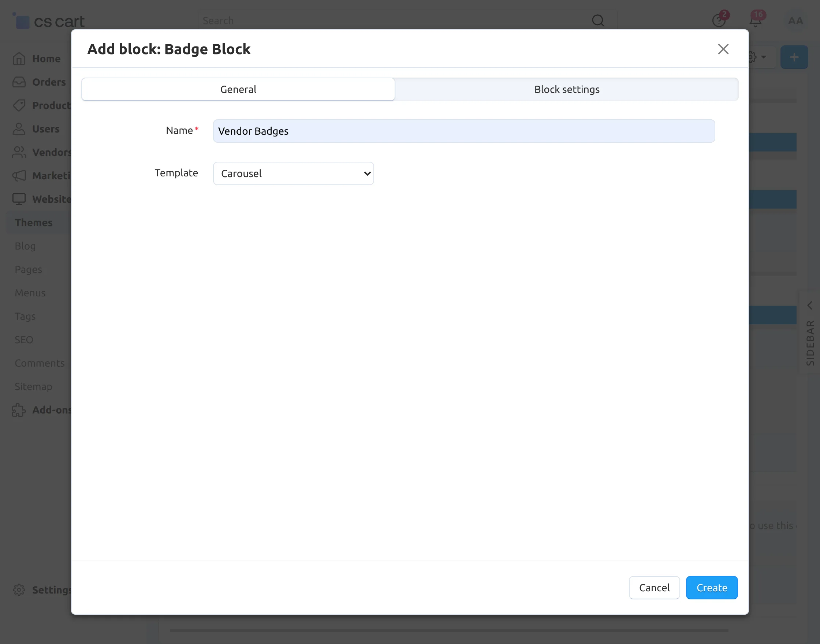Open the notifications bell icon

tap(755, 21)
